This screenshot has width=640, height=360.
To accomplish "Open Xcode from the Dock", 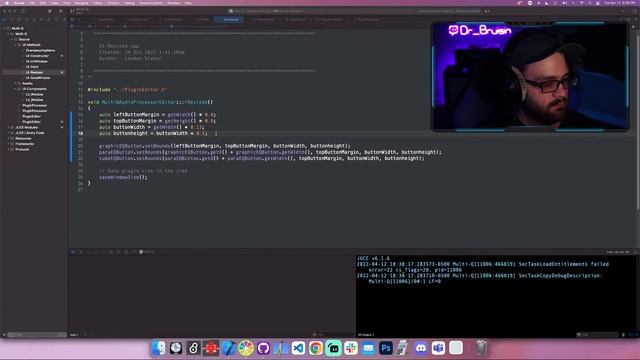I will click(229, 348).
